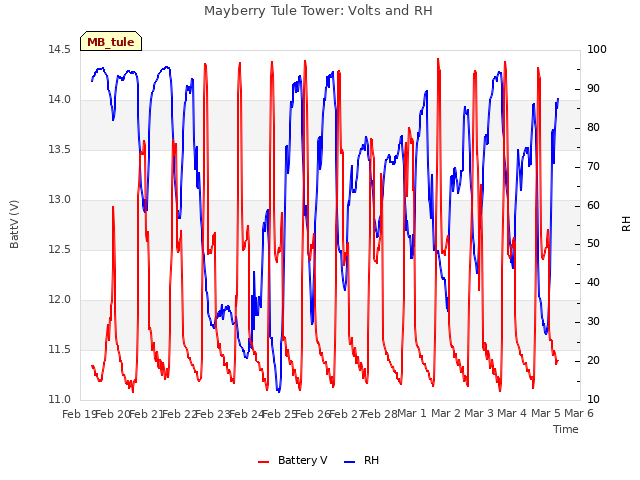Viewport: 640px width, 480px height.
Task: Click the Mar 3 date label
Action: [479, 413]
